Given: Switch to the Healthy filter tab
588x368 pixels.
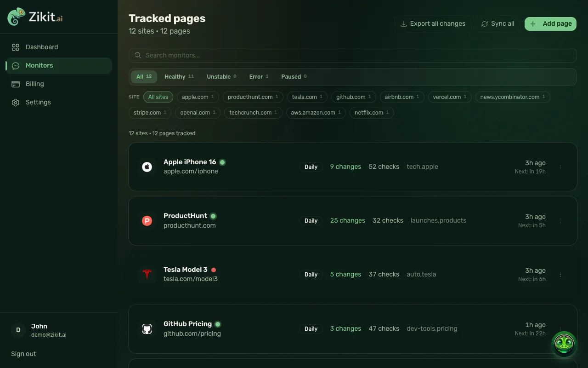Looking at the screenshot, I should pyautogui.click(x=179, y=77).
